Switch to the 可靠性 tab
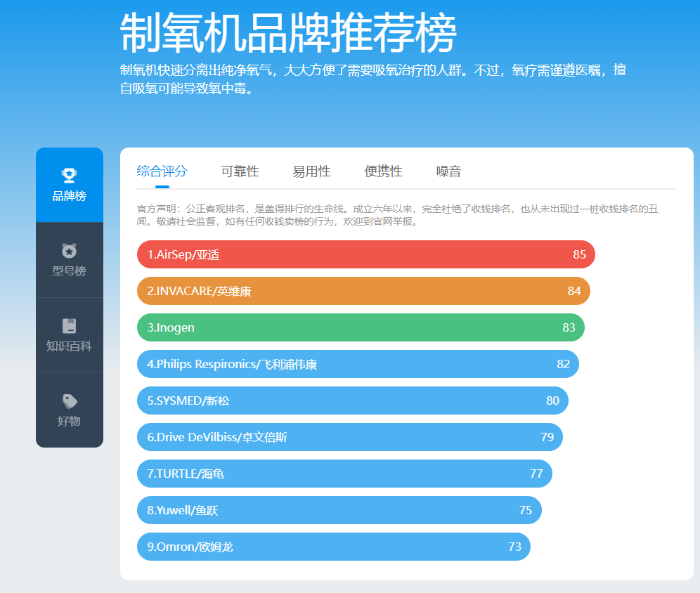Screen dimensions: 700x593 [x=240, y=171]
